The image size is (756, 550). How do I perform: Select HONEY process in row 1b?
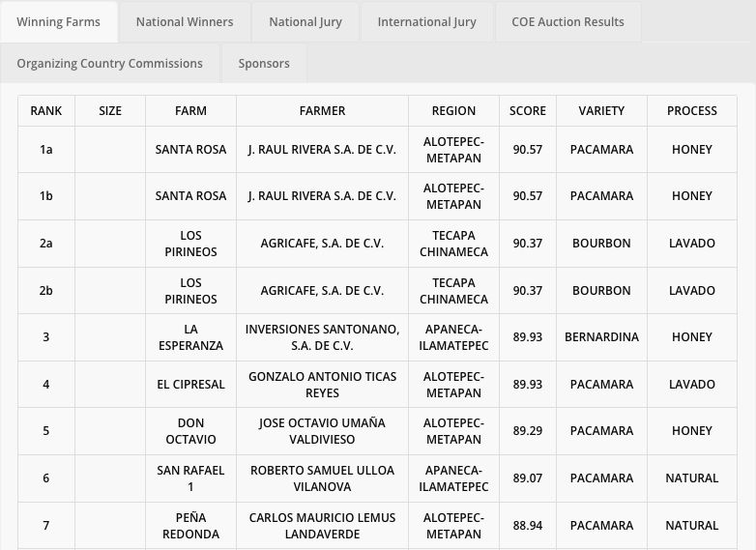(x=692, y=196)
